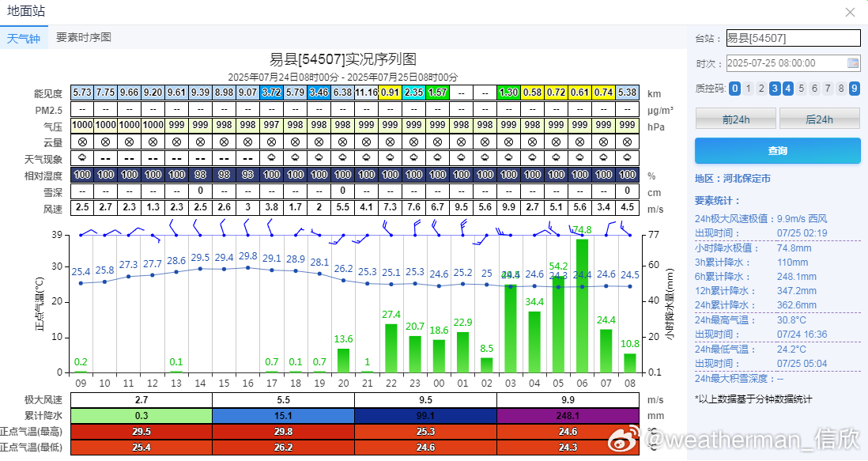
Task: Close the 地面站 dialog with X icon
Action: tap(850, 12)
